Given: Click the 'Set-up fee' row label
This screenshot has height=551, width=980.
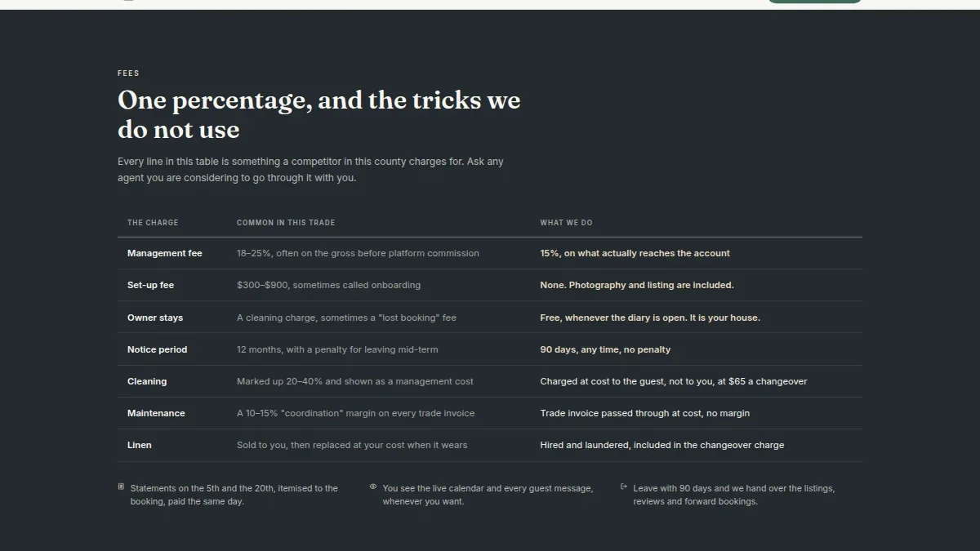Looking at the screenshot, I should pos(150,285).
